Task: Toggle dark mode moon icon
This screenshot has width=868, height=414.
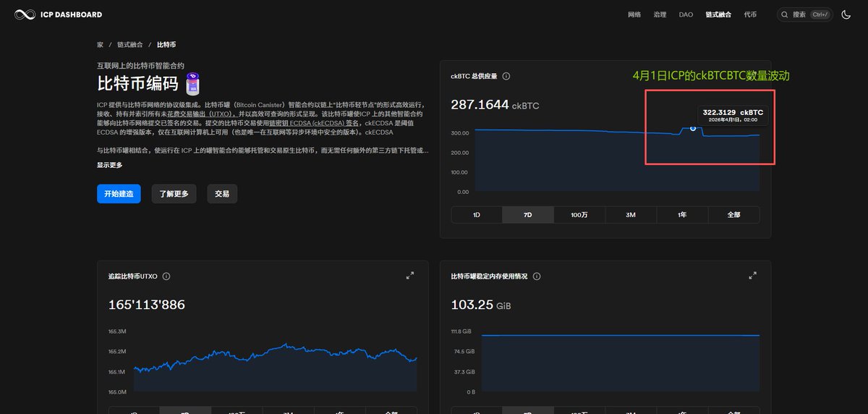Action: coord(846,14)
